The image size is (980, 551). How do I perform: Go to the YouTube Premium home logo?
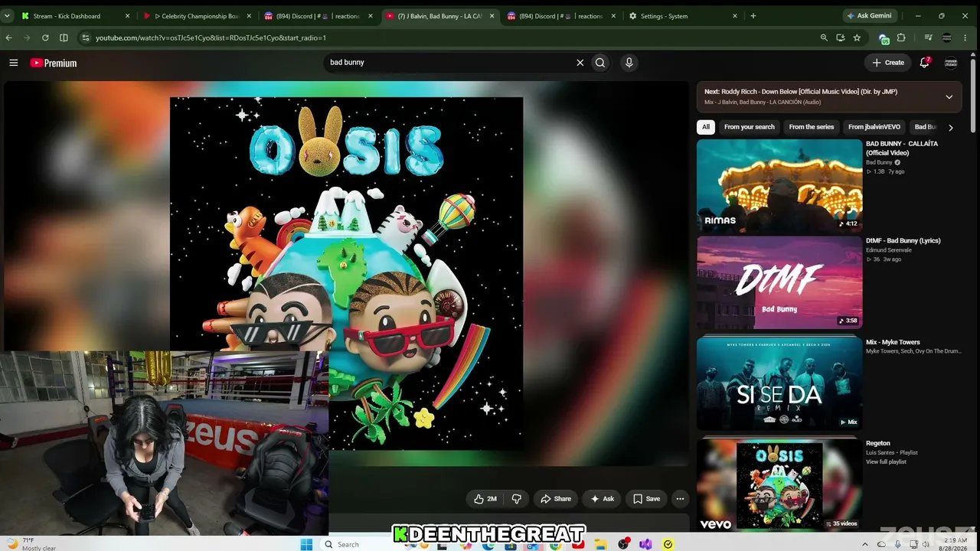coord(54,63)
